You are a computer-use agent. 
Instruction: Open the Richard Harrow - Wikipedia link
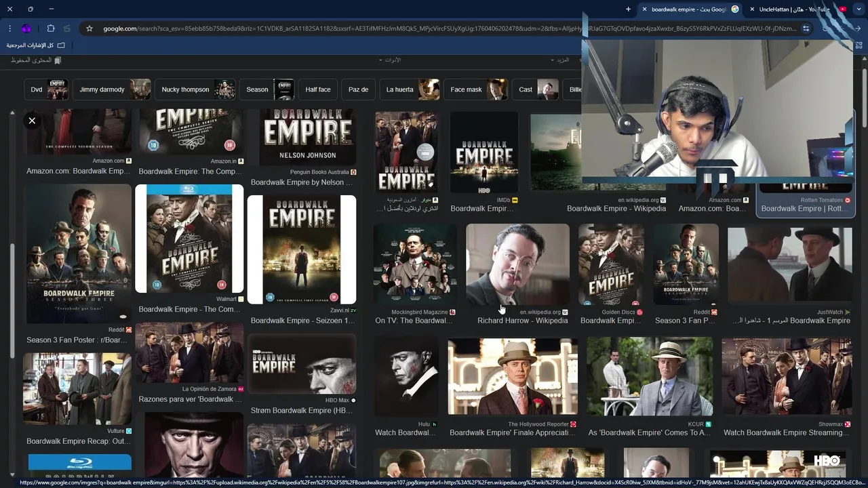[522, 321]
